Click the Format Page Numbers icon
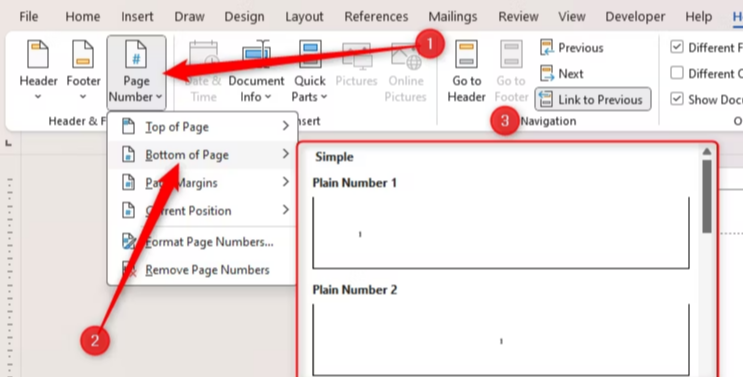Image resolution: width=743 pixels, height=377 pixels. [129, 242]
